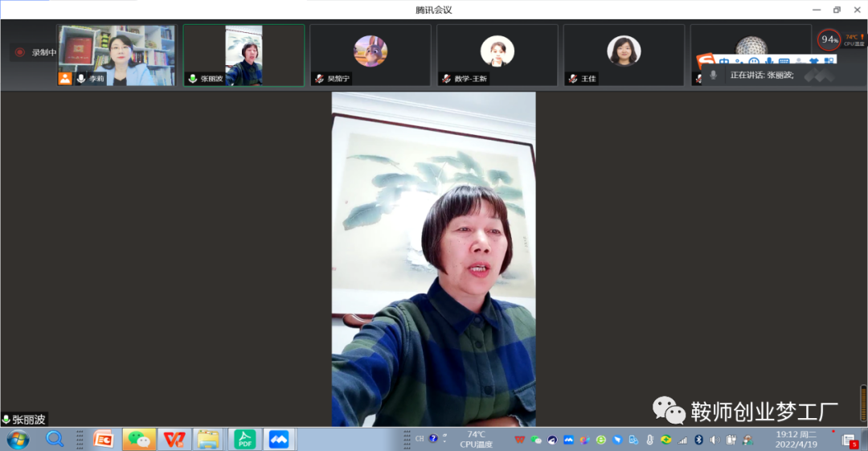Screen dimensions: 868x451
Task: Toggle the muted mic icon on 王佳's tile
Action: click(x=573, y=79)
